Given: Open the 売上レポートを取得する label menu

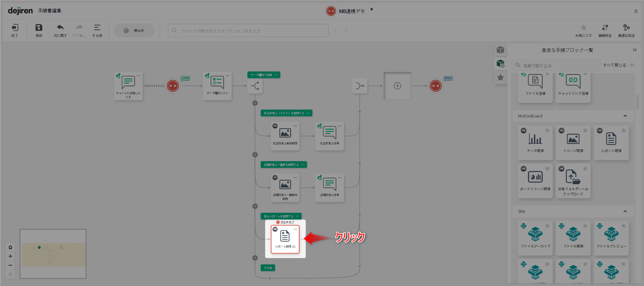Looking at the screenshot, I should [297, 216].
